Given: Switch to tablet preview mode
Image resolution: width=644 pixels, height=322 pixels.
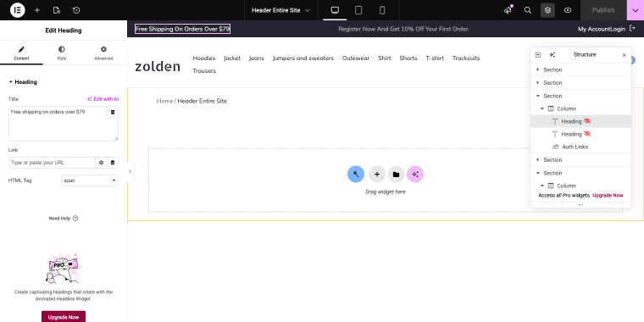Looking at the screenshot, I should pos(358,10).
